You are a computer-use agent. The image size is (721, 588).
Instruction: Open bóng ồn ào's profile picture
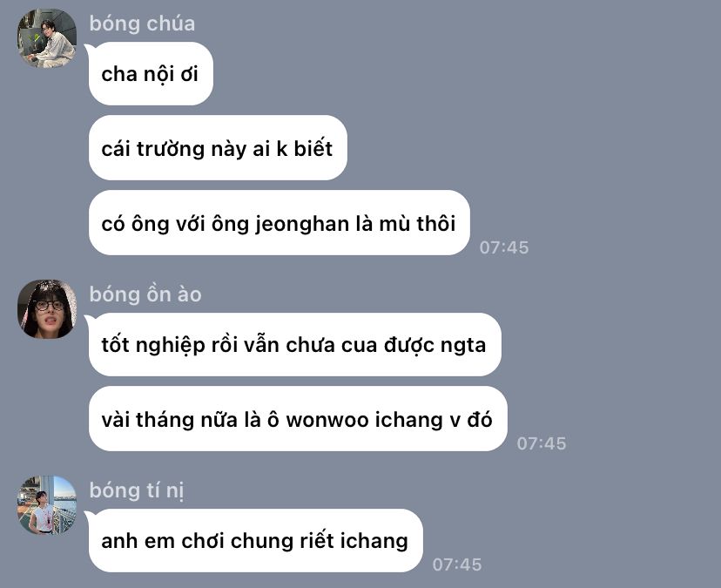pos(47,309)
